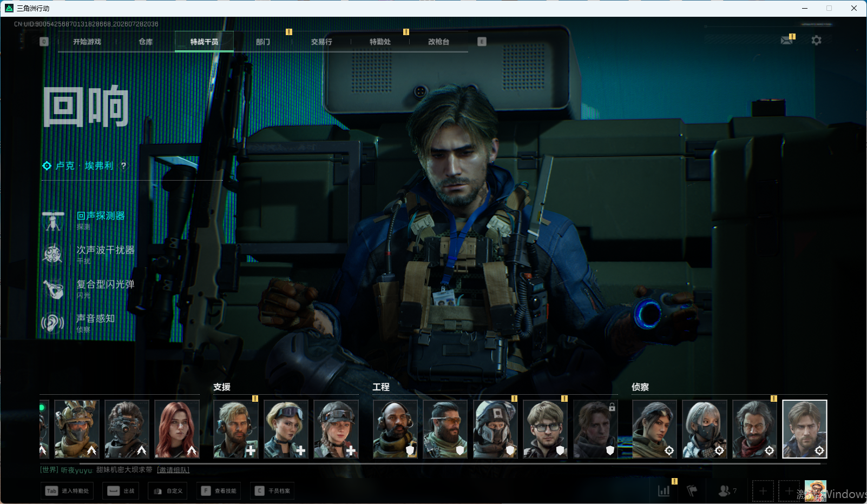Select the dark-haired female recon operator
867x504 pixels.
[x=654, y=429]
